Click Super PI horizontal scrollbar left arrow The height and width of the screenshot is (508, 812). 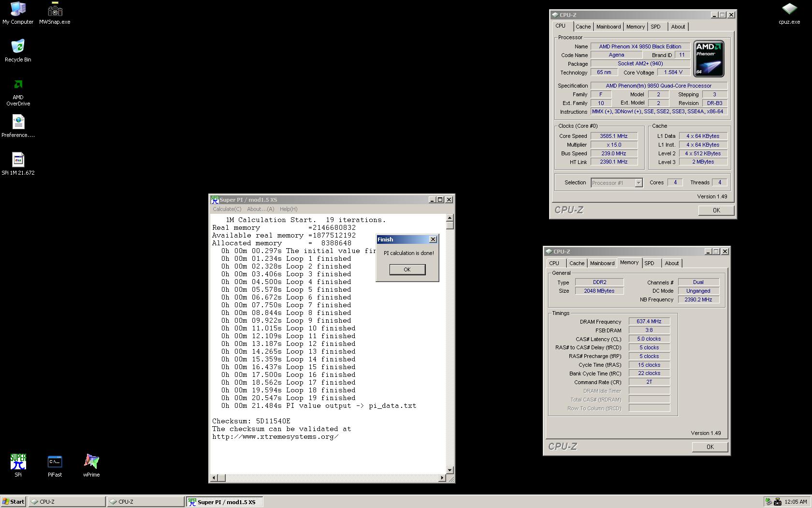(x=214, y=478)
